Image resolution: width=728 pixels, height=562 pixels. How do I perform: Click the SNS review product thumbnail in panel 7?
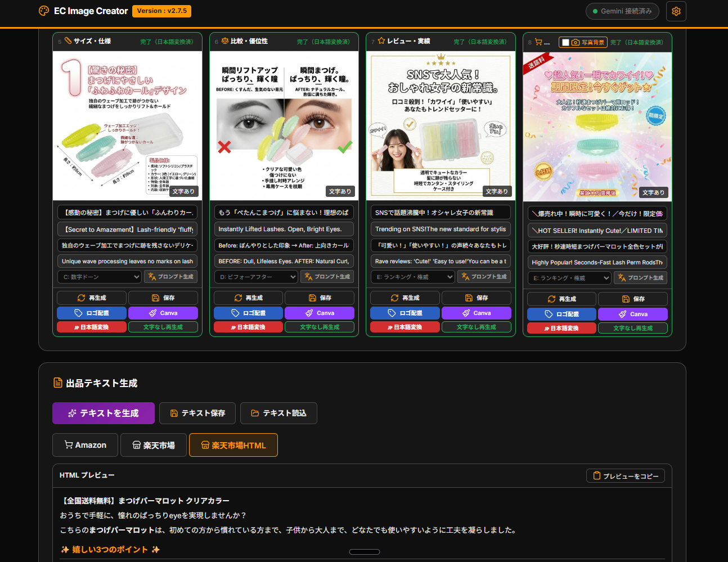441,125
